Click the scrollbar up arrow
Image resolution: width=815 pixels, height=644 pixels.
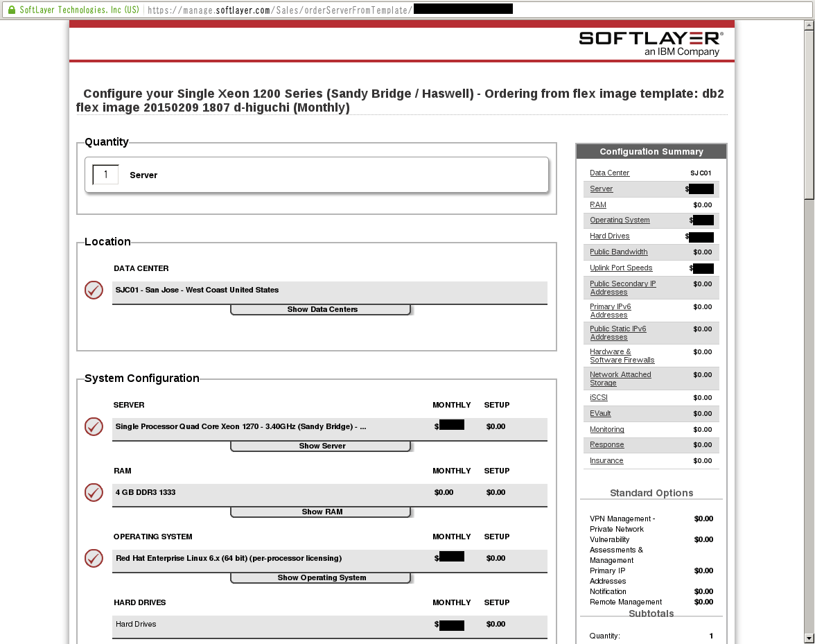[809, 26]
